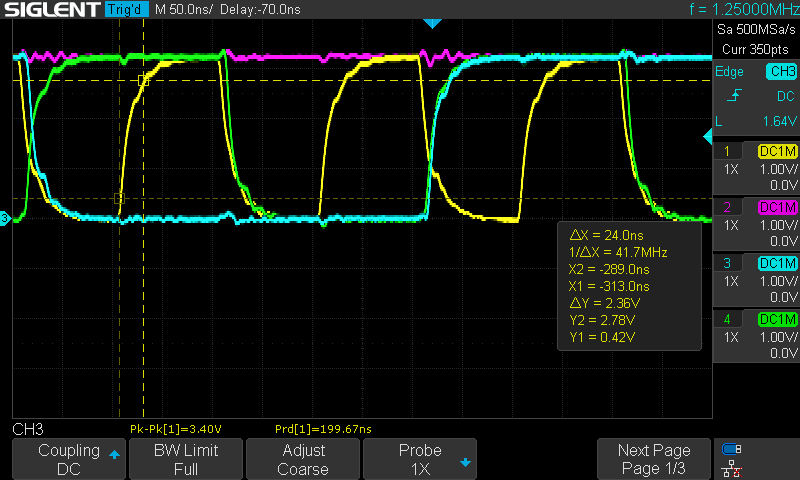Go to Next Page of CH3 menu
This screenshot has height=480, width=800.
coord(654,459)
